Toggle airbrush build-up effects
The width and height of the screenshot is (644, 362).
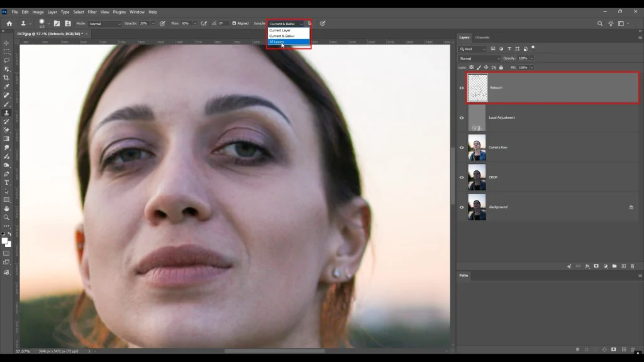204,23
